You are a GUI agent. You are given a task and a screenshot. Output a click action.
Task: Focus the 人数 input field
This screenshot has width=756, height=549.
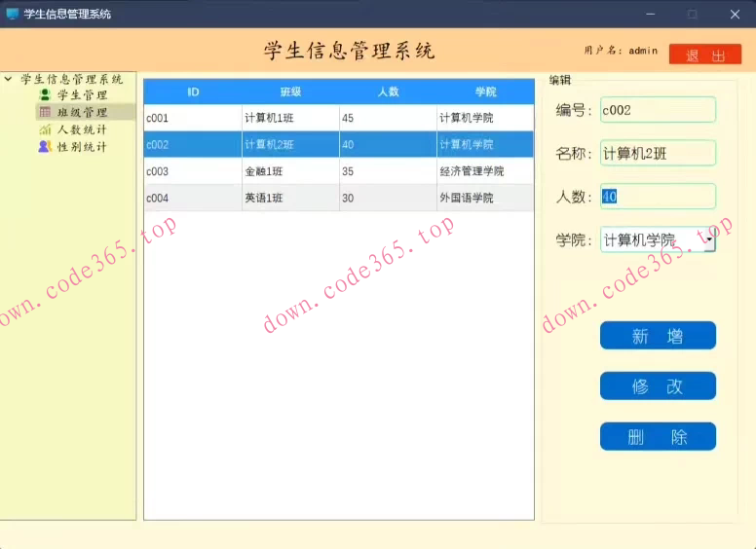658,196
